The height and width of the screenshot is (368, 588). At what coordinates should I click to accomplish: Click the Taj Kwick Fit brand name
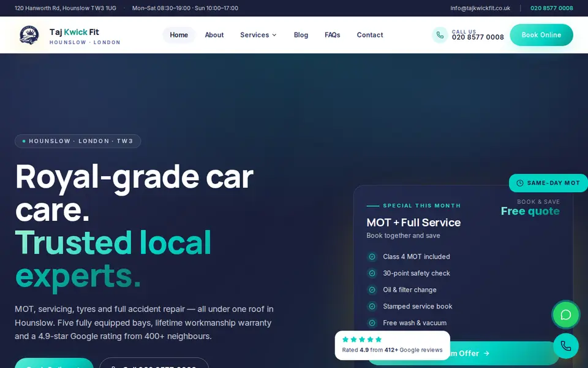tap(74, 32)
